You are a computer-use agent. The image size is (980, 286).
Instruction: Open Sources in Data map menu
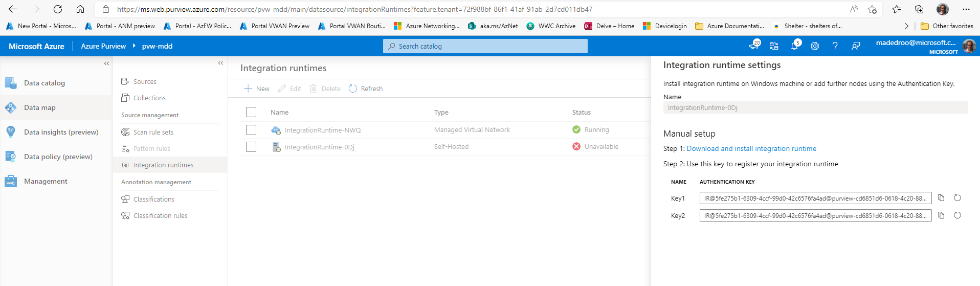[145, 81]
